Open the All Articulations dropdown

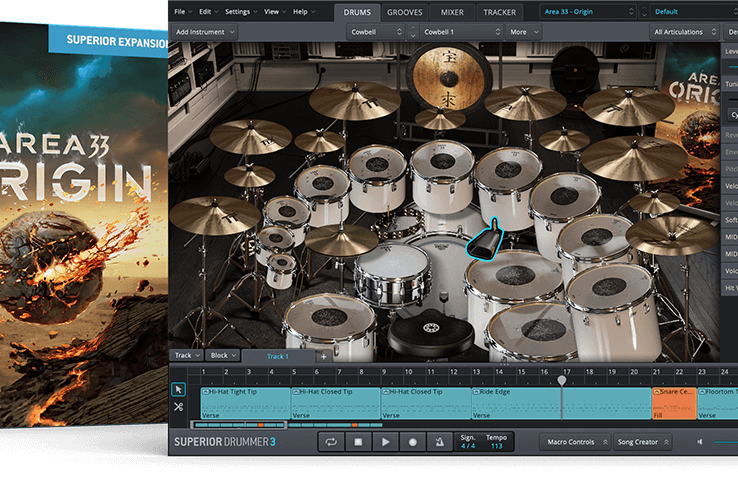(684, 32)
